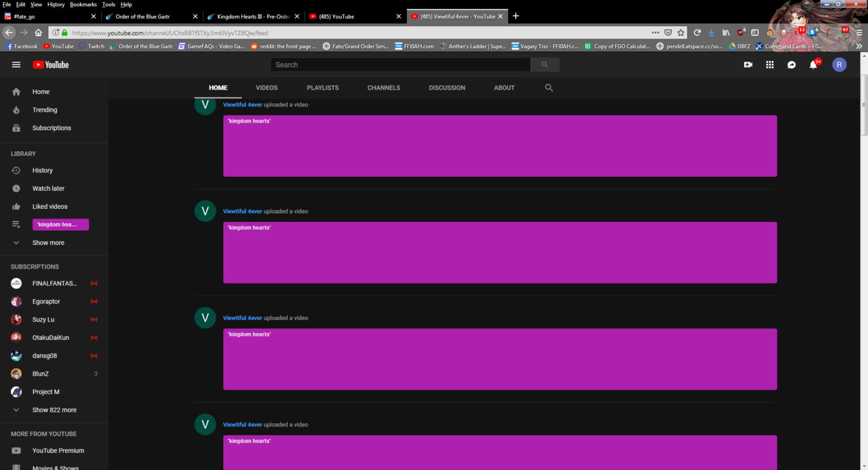Bookmark this page with star icon
The width and height of the screenshot is (868, 470).
pyautogui.click(x=681, y=33)
